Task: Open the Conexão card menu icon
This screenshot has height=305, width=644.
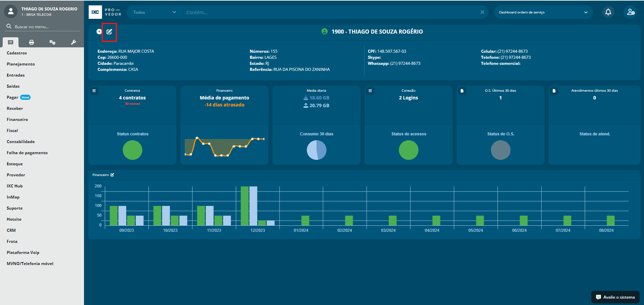Action: 370,91
